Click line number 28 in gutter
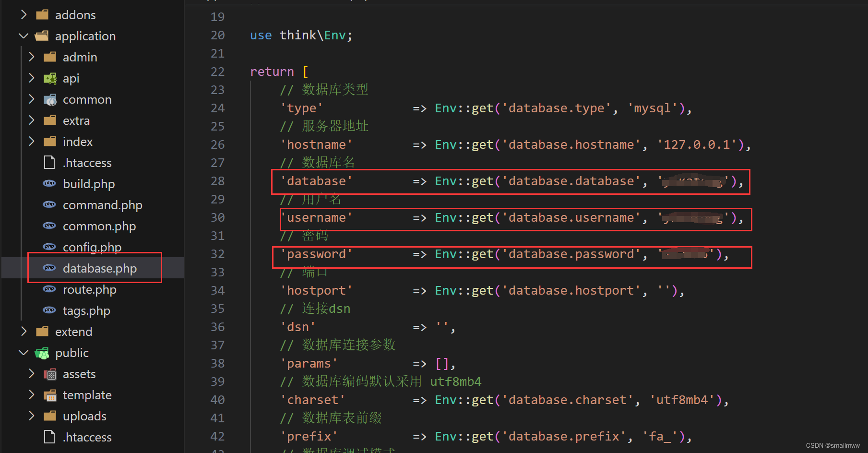Viewport: 868px width, 453px height. (217, 181)
